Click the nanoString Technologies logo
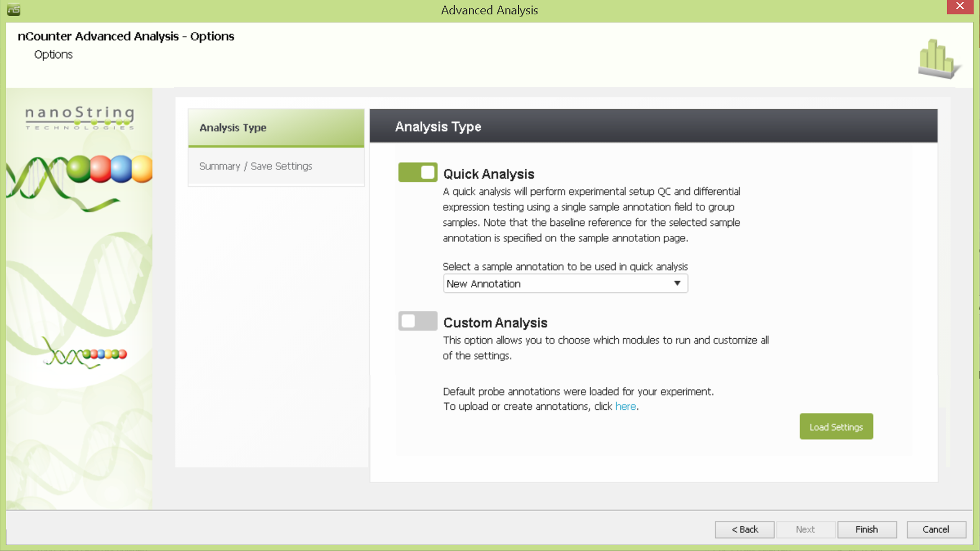Image resolution: width=980 pixels, height=551 pixels. (x=80, y=118)
